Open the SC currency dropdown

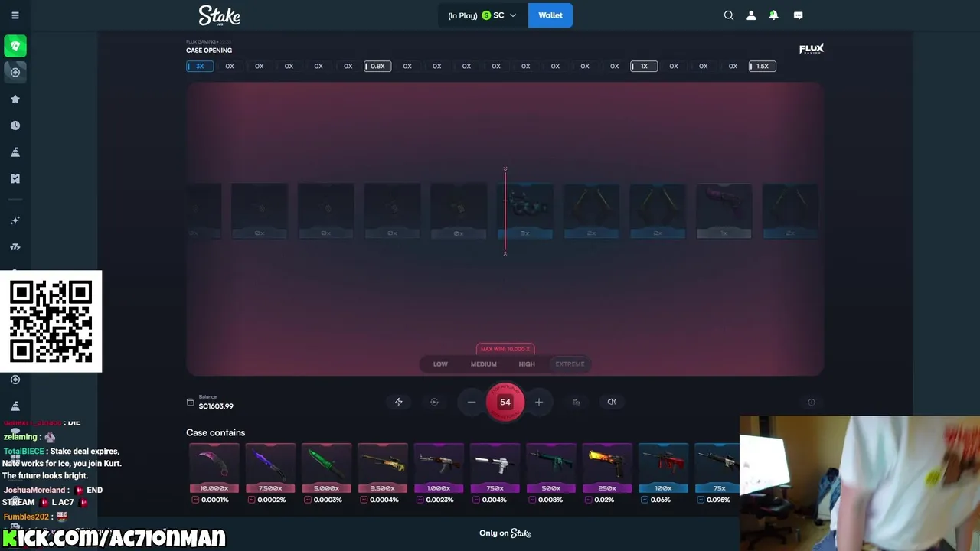tap(482, 15)
